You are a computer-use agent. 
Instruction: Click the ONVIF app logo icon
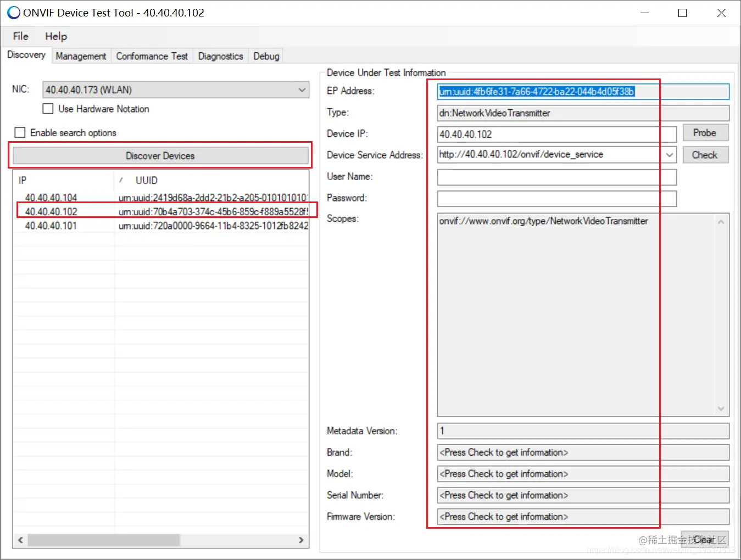[x=13, y=13]
